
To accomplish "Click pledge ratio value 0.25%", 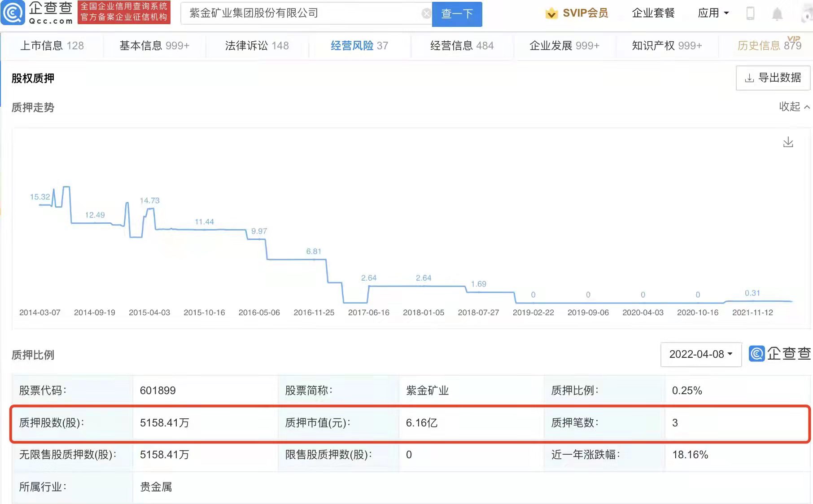I will (687, 391).
